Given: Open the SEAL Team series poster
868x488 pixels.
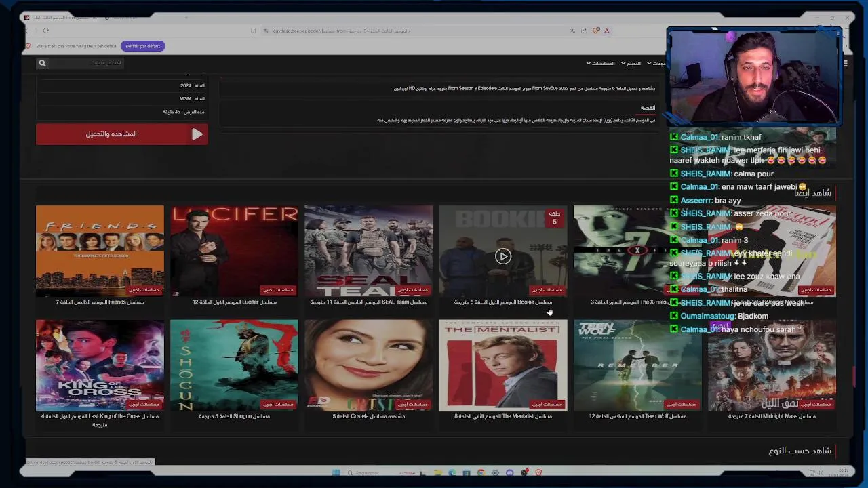Looking at the screenshot, I should [368, 251].
